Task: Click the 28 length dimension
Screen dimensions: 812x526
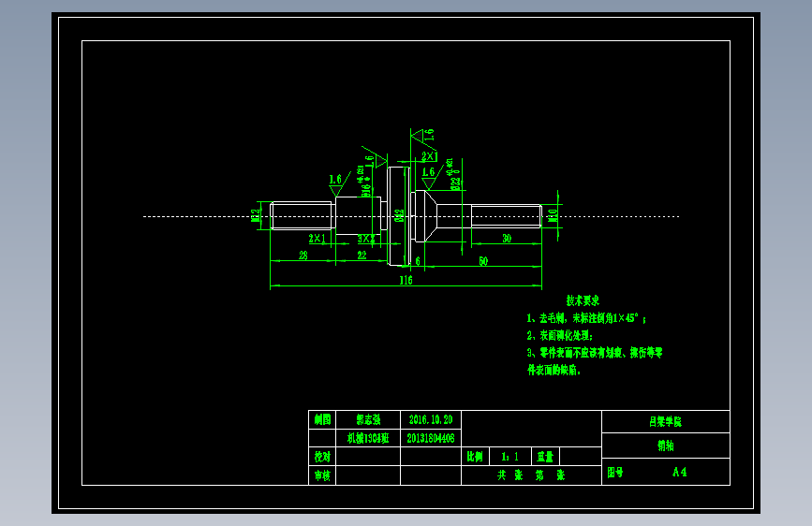Action: (303, 256)
